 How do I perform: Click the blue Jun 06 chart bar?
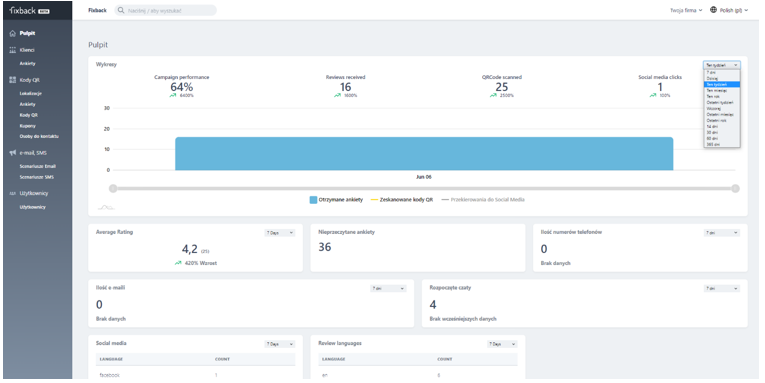click(424, 154)
